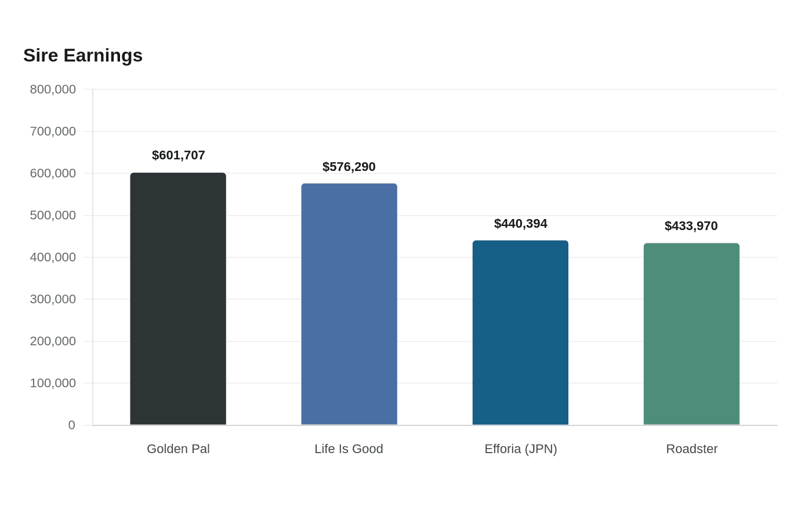Screen dimensions: 812x510
Task: Click the Efforia (JPN) category label
Action: [521, 449]
